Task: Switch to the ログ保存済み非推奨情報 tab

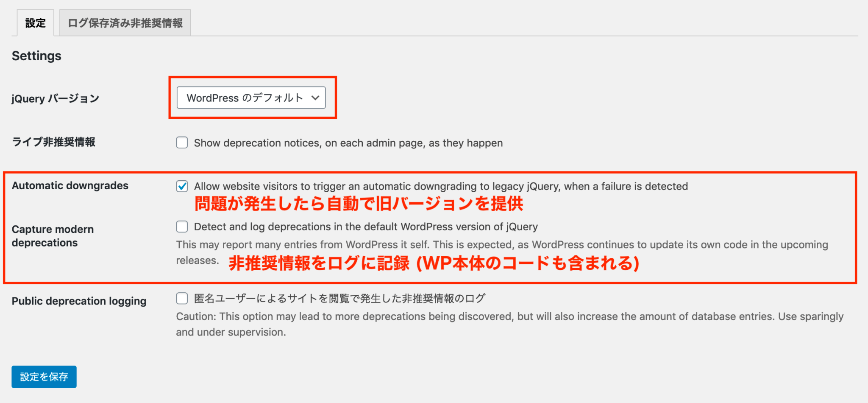Action: pyautogui.click(x=125, y=23)
